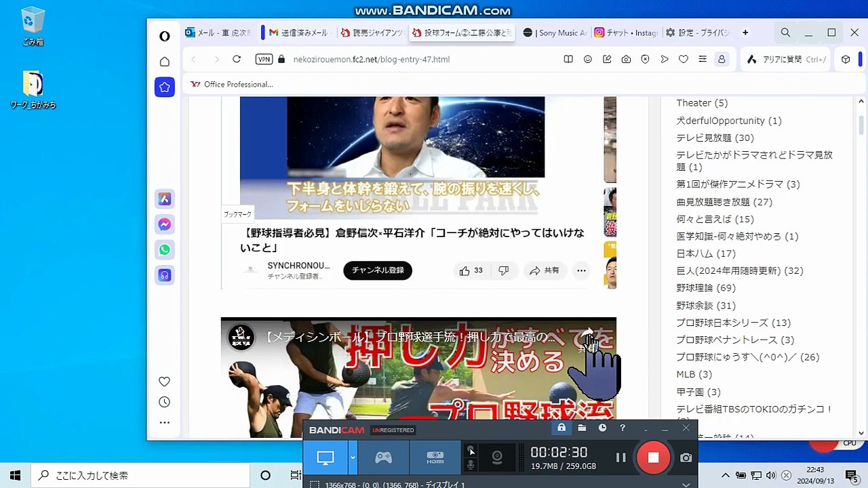Screen dimensions: 868x488
Task: Switch to the メール Outlook tab
Action: (x=218, y=33)
